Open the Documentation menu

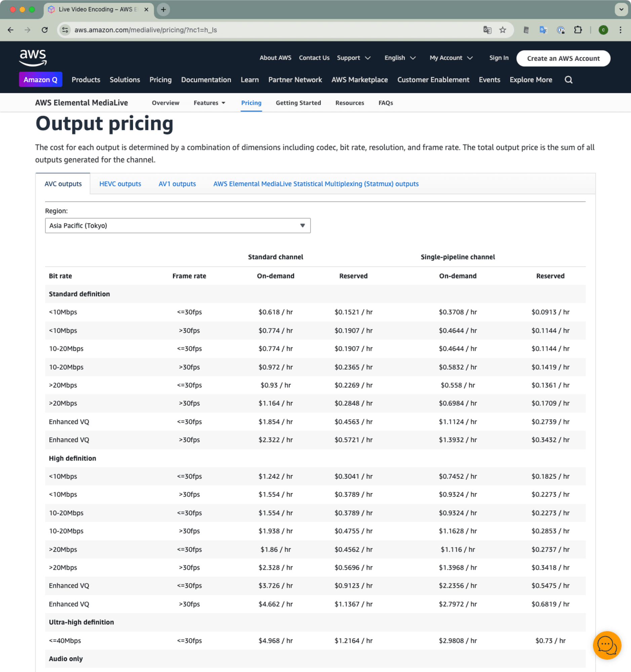click(206, 80)
